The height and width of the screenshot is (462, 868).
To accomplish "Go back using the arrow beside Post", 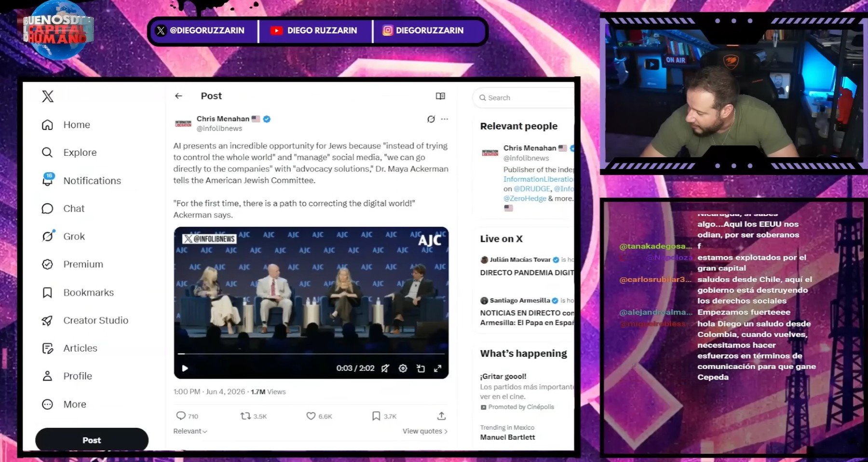I will click(x=178, y=96).
